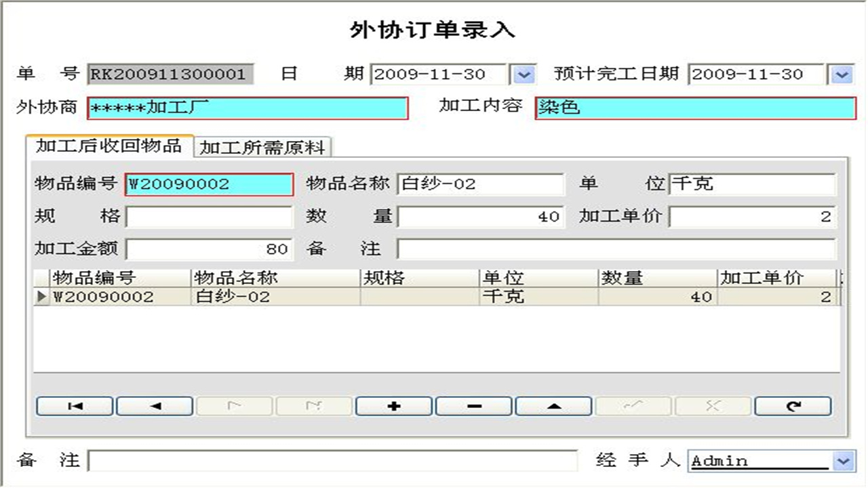Add a new row with plus button
The height and width of the screenshot is (488, 868).
point(394,406)
